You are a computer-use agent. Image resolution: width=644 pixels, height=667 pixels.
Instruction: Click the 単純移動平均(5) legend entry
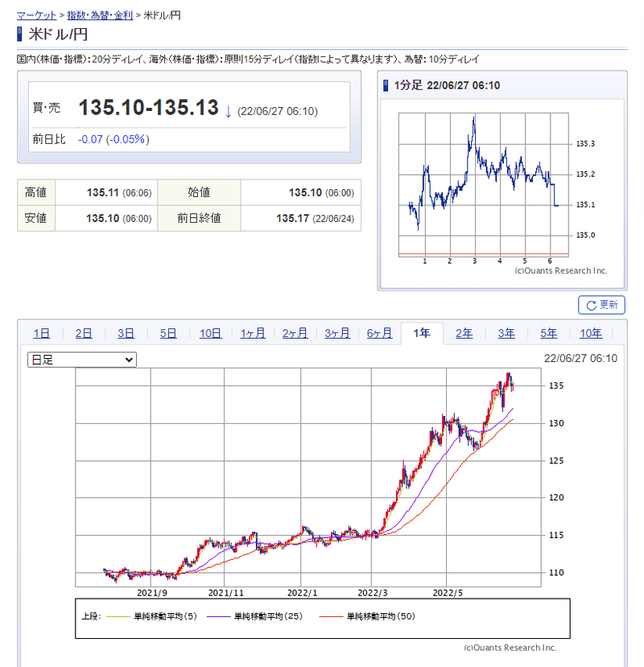[152, 616]
